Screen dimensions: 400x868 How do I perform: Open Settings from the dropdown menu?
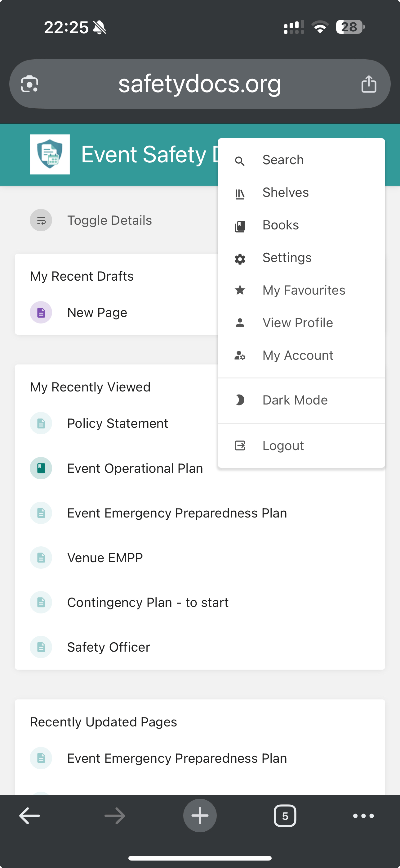point(301,258)
